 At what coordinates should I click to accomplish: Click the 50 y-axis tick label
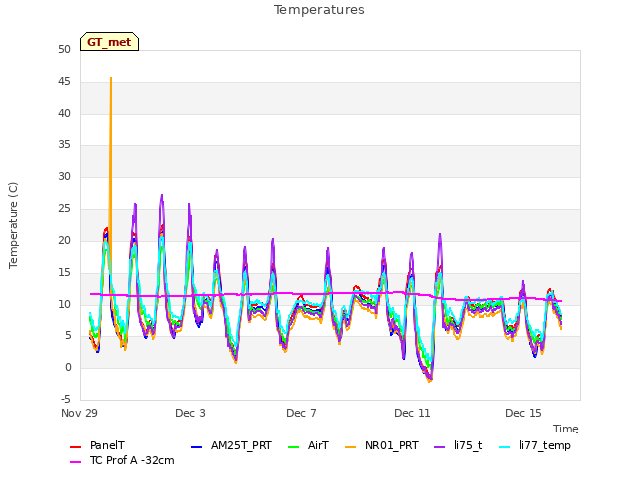[x=64, y=50]
